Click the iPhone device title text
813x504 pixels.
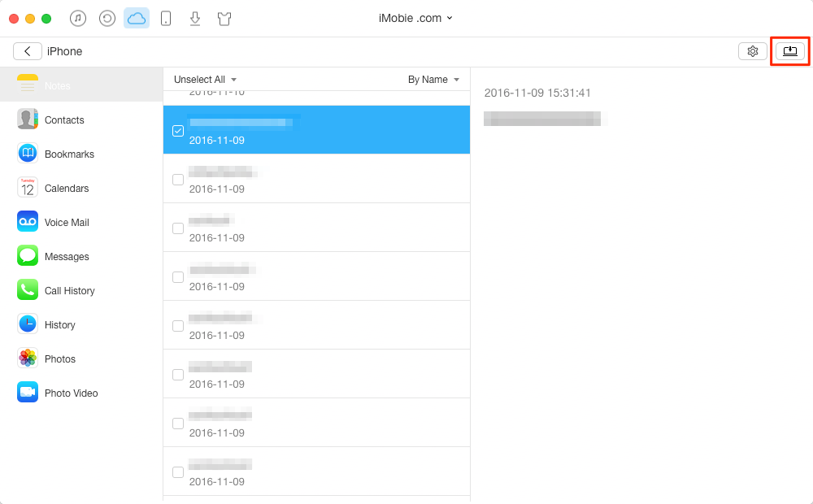[65, 51]
